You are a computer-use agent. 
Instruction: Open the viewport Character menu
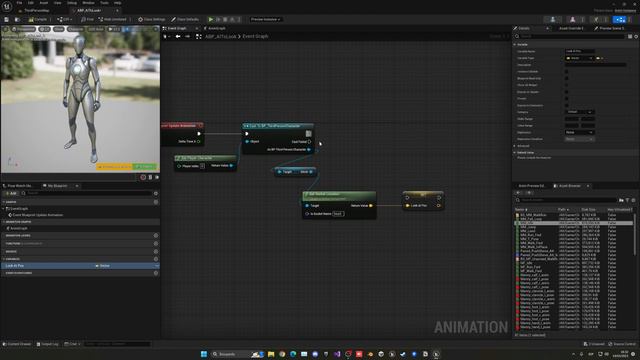click(x=76, y=29)
